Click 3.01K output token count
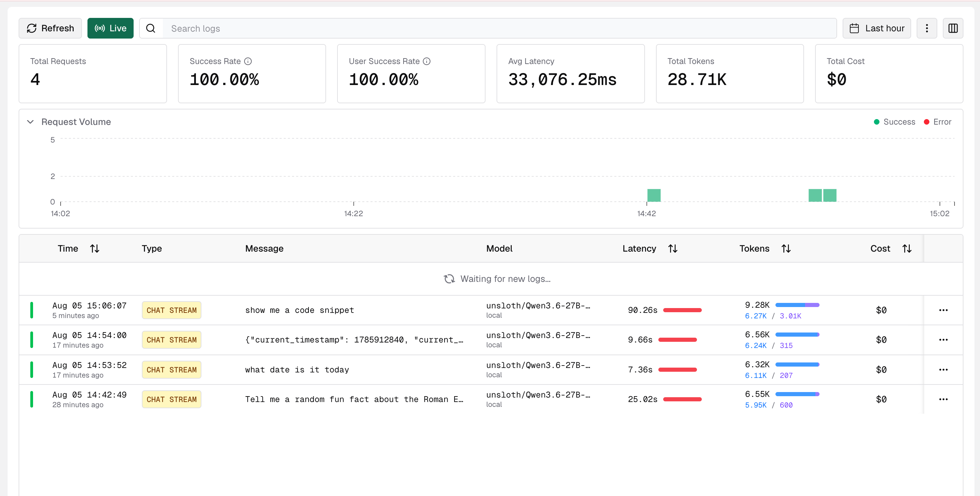The width and height of the screenshot is (980, 496). (790, 316)
